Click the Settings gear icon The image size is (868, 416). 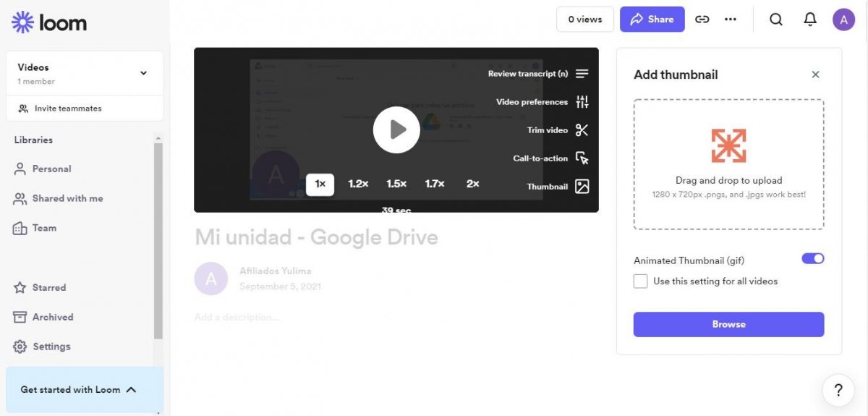tap(20, 347)
